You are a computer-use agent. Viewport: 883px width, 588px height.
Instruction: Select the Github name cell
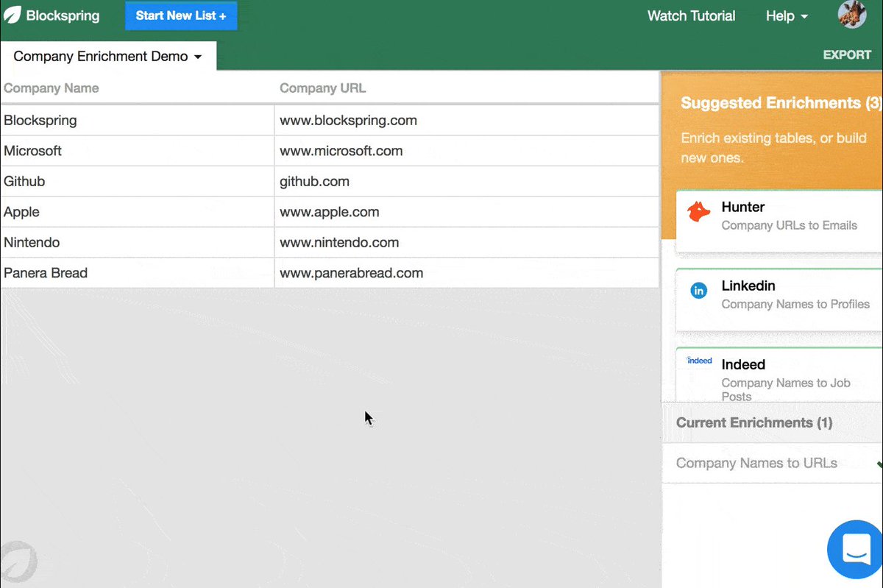(137, 181)
